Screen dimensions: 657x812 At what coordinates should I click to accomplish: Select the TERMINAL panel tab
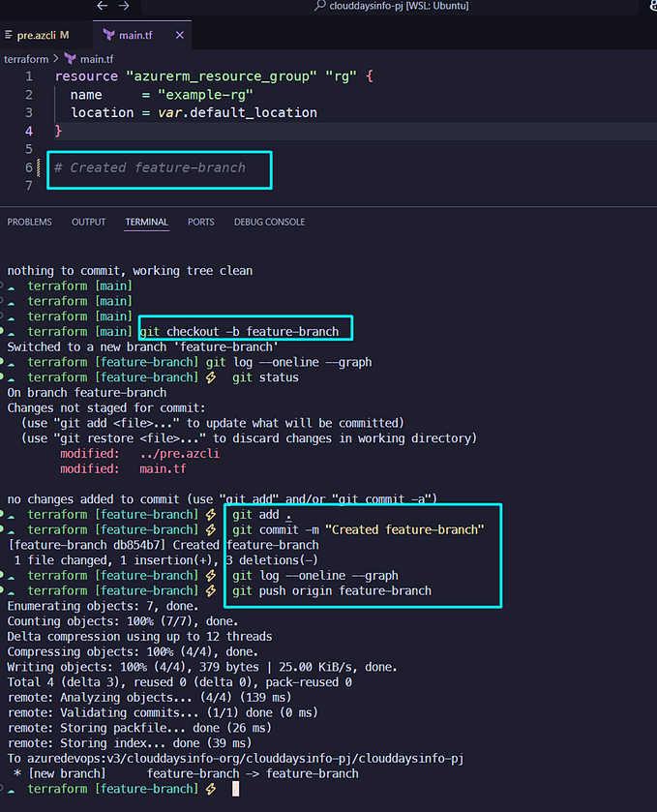[x=146, y=222]
